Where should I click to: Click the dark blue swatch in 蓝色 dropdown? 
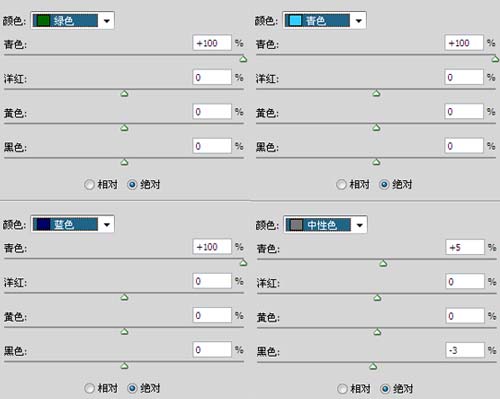[43, 224]
